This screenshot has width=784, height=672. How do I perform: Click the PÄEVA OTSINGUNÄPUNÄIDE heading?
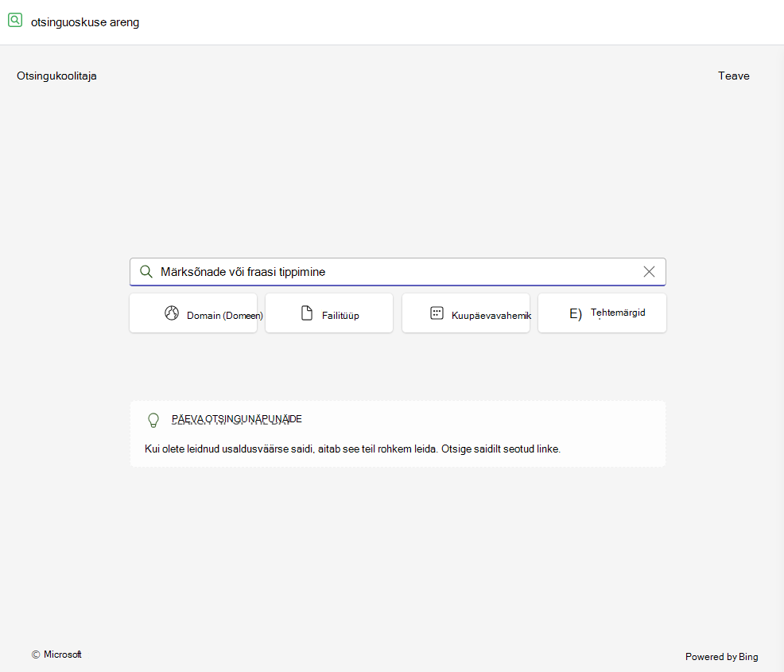[236, 419]
